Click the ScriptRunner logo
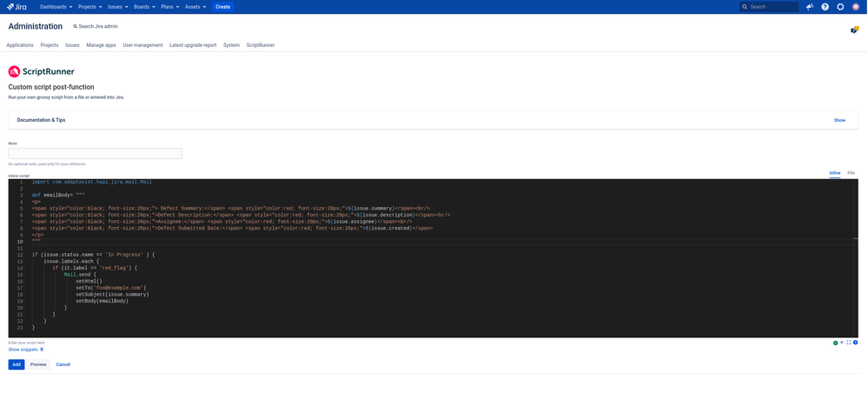Viewport: 868px width, 393px height. pyautogui.click(x=42, y=71)
